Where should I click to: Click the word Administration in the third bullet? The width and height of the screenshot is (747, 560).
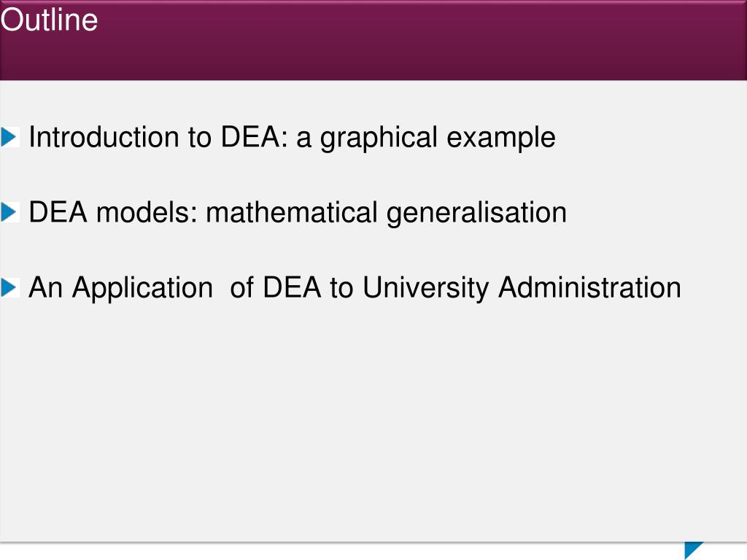click(x=589, y=288)
